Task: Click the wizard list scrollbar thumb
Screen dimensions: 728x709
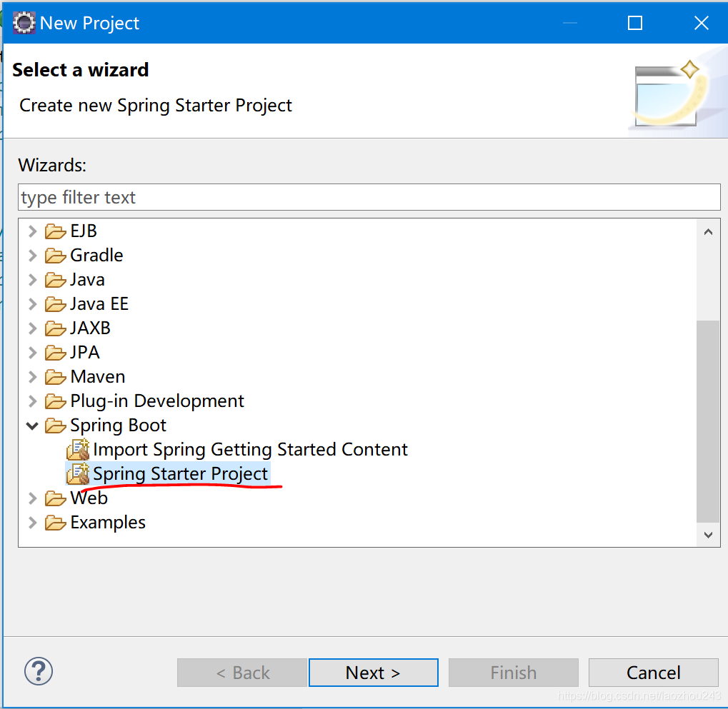Action: (708, 421)
